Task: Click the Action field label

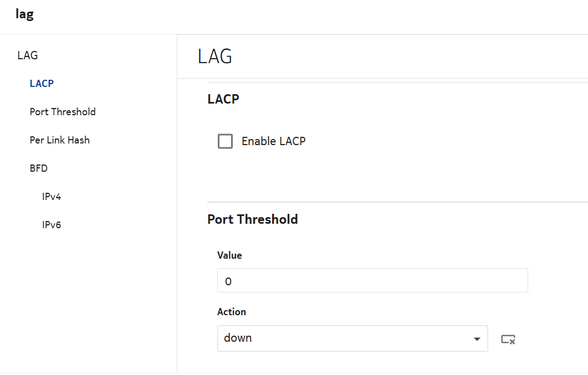Action: (x=232, y=312)
